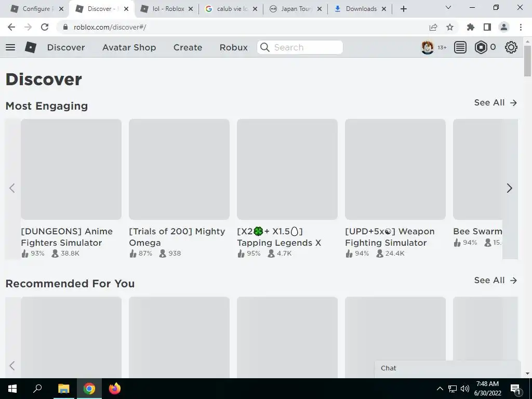Switch to the Downloads tab

361,9
